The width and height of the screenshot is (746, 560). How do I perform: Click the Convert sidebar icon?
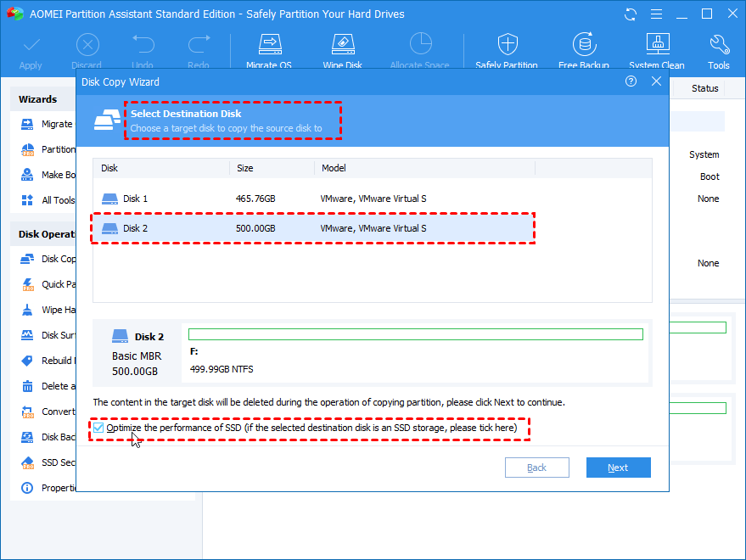click(x=28, y=412)
